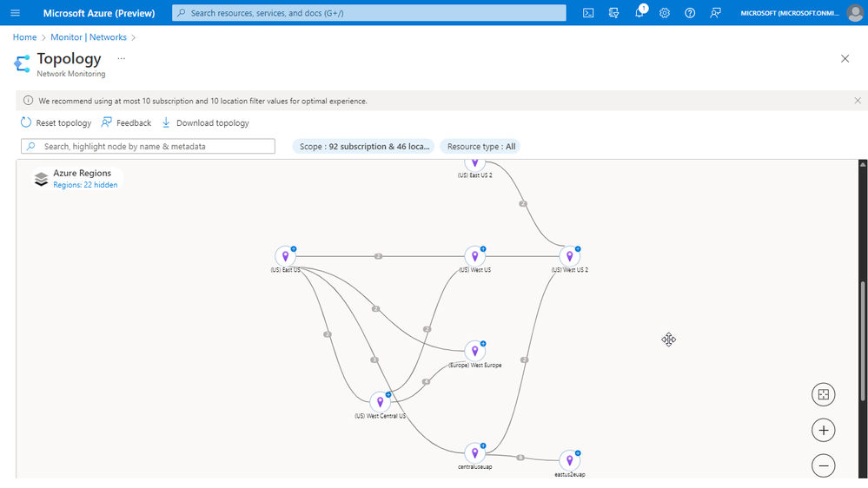Open the Scope subscription filter pill
The height and width of the screenshot is (488, 868).
[x=364, y=147]
